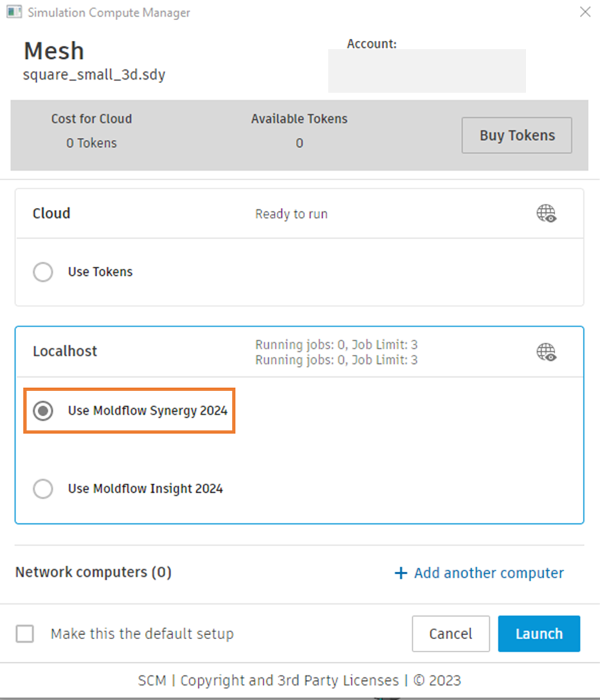The image size is (600, 700).
Task: Open the SCM link in the footer
Action: pos(152,681)
